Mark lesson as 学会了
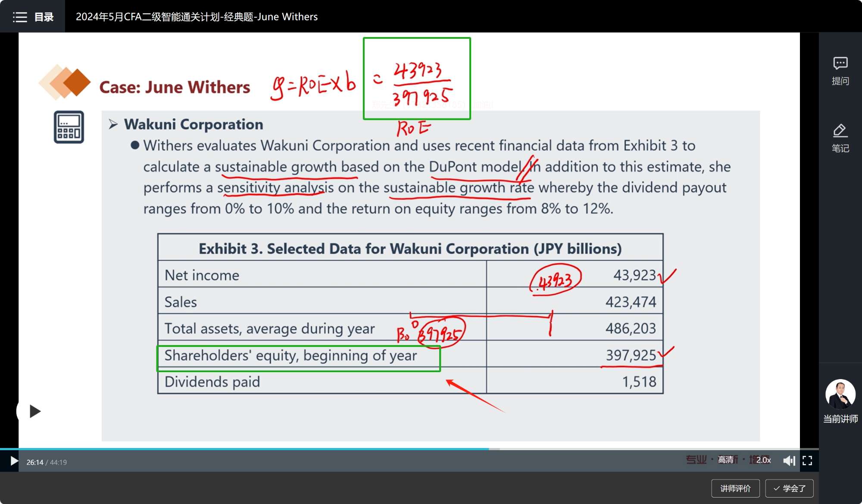The height and width of the screenshot is (504, 862). coord(789,488)
